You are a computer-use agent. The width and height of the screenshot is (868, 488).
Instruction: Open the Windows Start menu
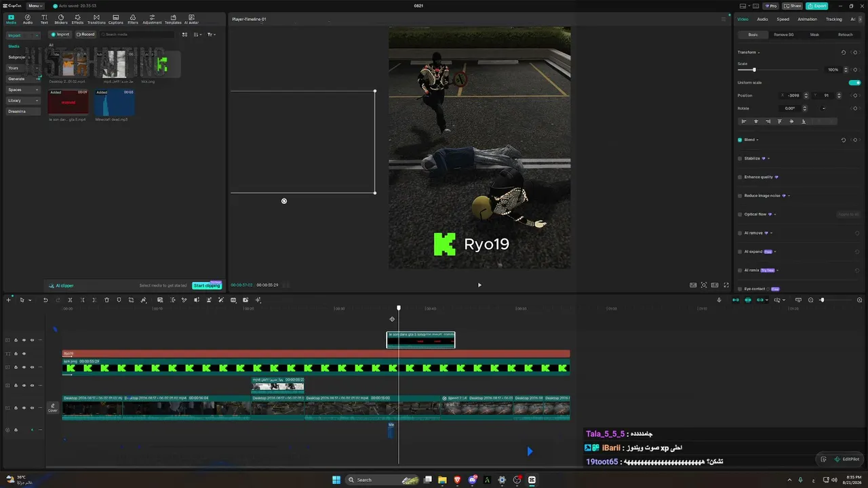336,480
